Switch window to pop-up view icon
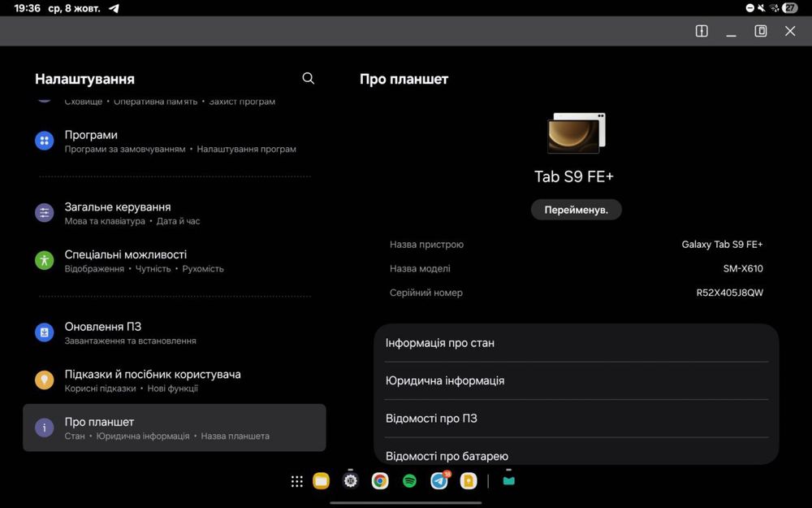Viewport: 812px width, 508px height. click(x=760, y=31)
